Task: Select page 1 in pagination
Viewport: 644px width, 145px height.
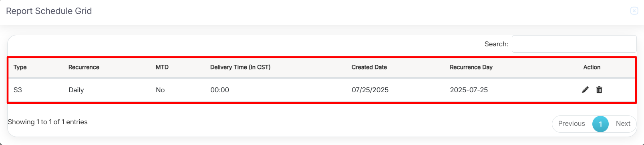Action: pos(600,124)
